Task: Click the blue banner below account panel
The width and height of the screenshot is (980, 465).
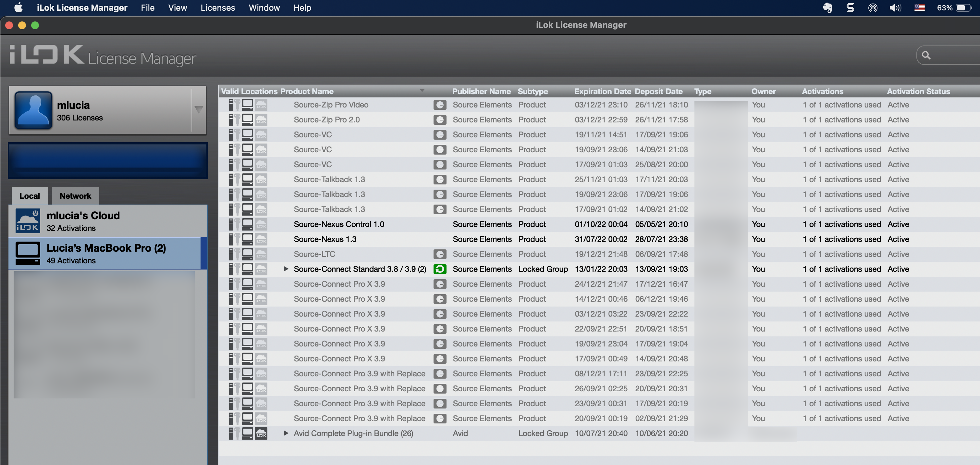Action: point(108,161)
